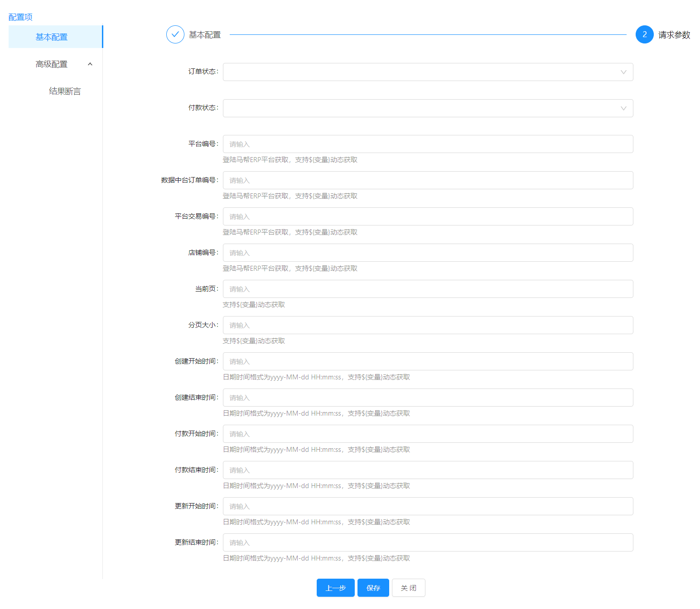This screenshot has height=609, width=700.
Task: Click the 付款结束时间 input field
Action: [x=427, y=470]
